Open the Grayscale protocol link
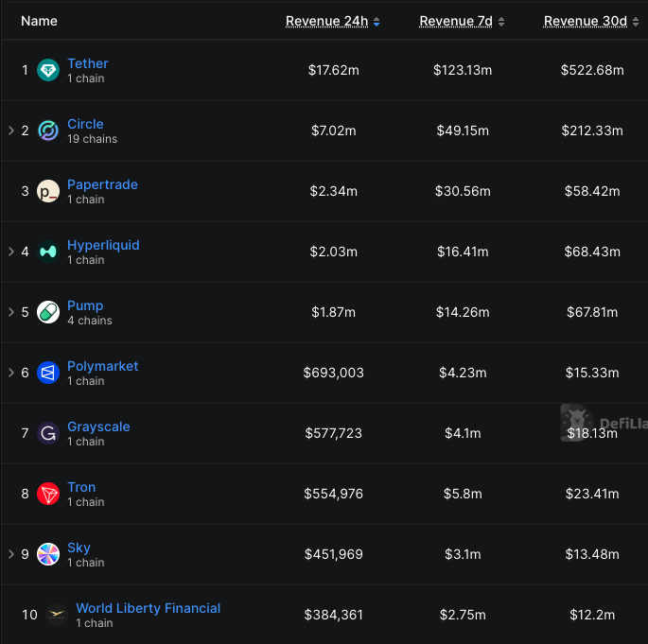The height and width of the screenshot is (644, 648). 98,426
